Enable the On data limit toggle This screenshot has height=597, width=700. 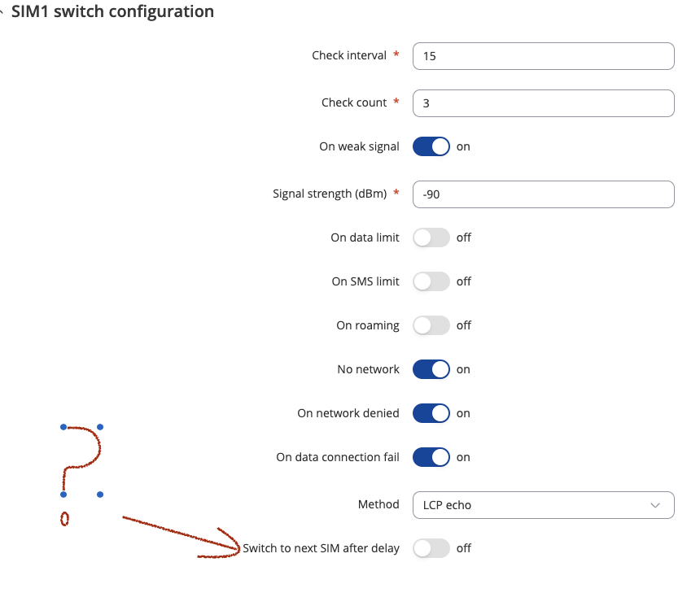click(x=431, y=237)
